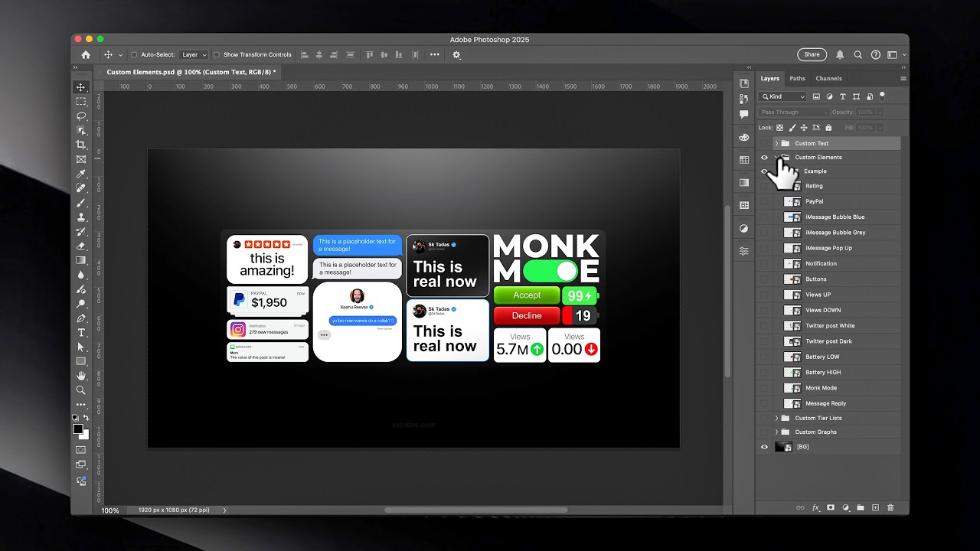Expand the Custom Graphs group

pyautogui.click(x=776, y=432)
